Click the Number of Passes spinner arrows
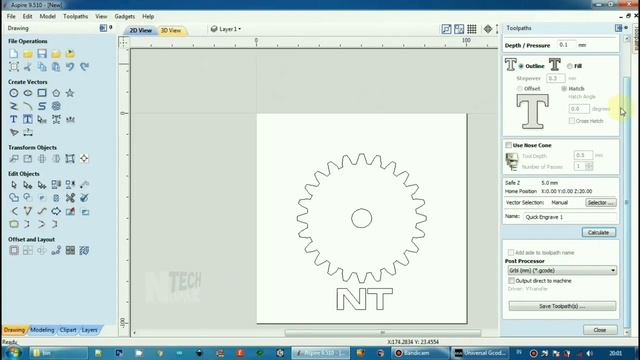640x360 pixels. 589,166
